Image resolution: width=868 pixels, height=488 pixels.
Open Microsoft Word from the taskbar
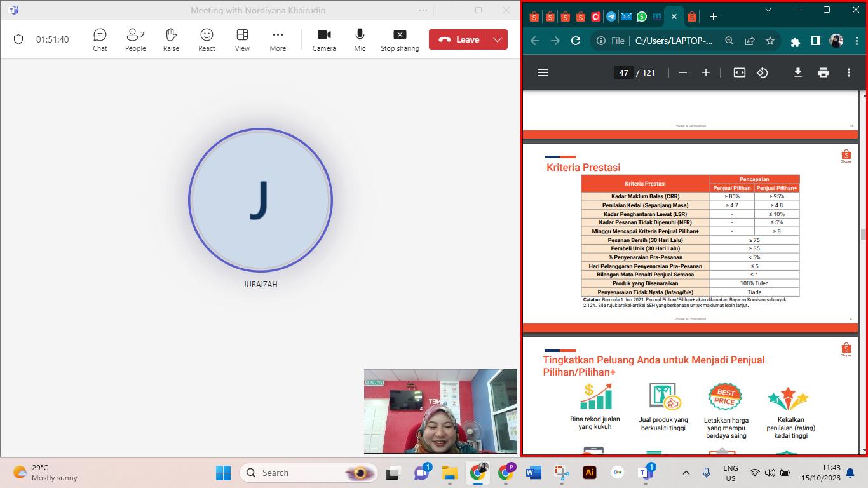click(x=533, y=473)
